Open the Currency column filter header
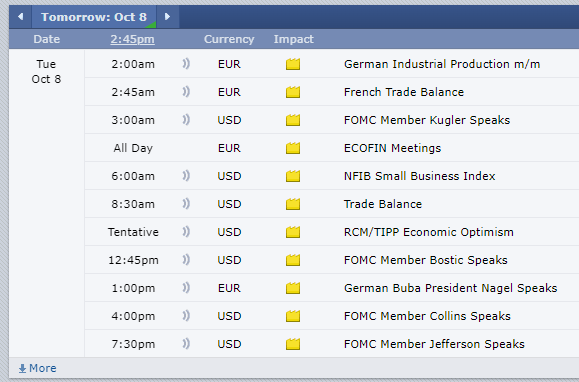 click(229, 39)
